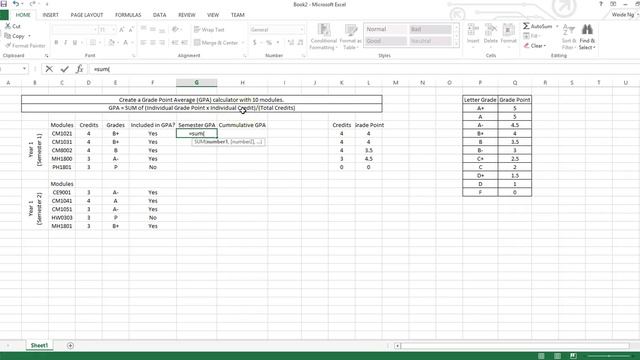Expand the AutoSum dropdown arrow
640x360 pixels.
click(x=557, y=26)
